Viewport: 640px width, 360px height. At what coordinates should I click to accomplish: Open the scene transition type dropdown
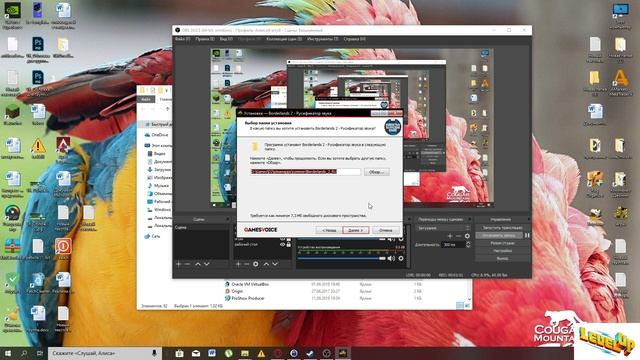(443, 228)
